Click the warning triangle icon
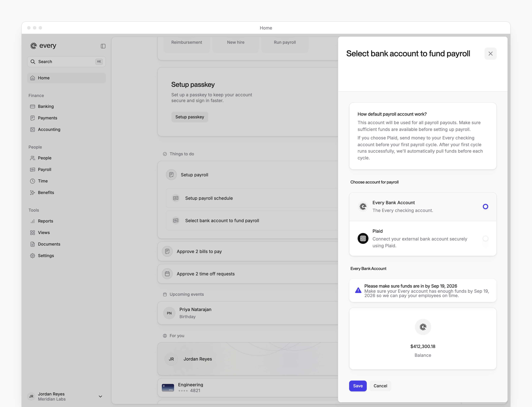 pyautogui.click(x=358, y=290)
